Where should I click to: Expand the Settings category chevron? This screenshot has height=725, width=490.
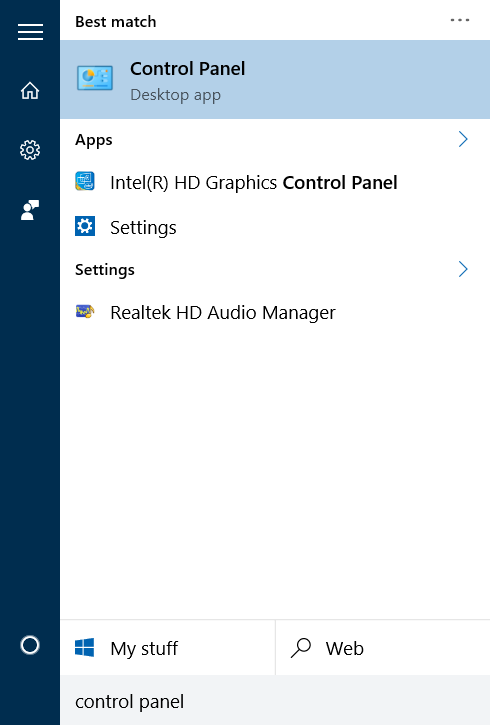click(x=463, y=269)
